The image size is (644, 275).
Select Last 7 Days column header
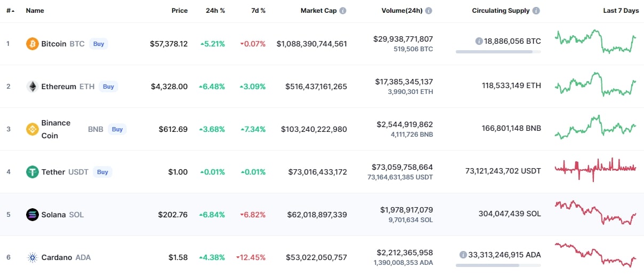click(x=621, y=11)
